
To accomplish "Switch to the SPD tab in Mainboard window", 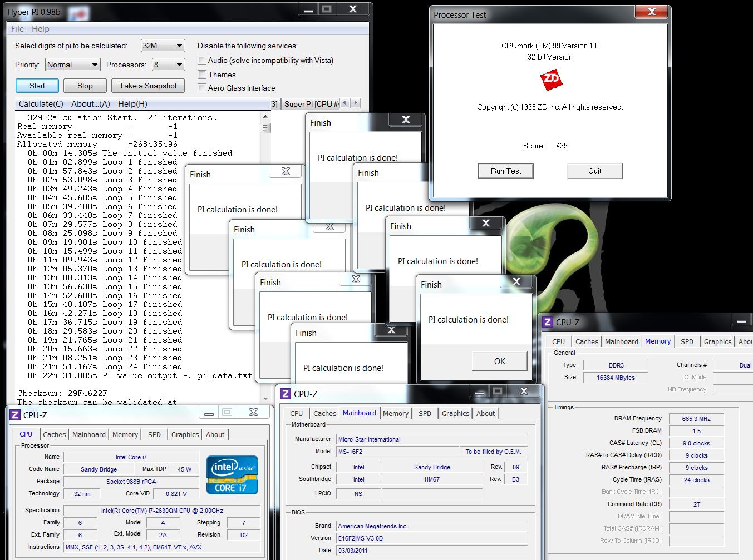I will (x=425, y=413).
